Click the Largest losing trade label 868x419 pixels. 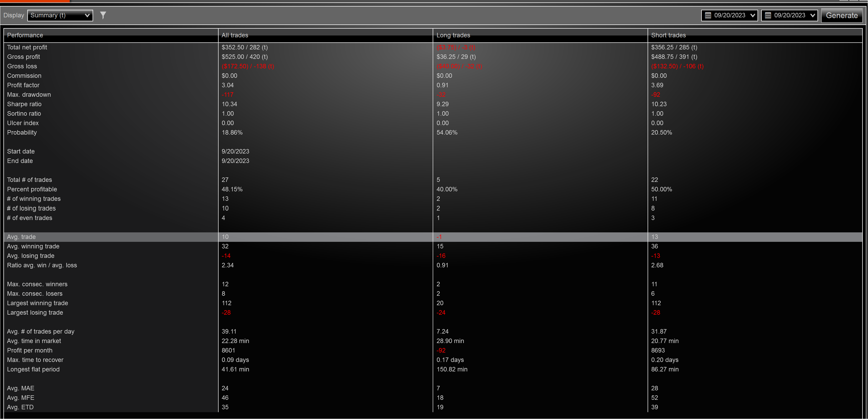click(35, 313)
